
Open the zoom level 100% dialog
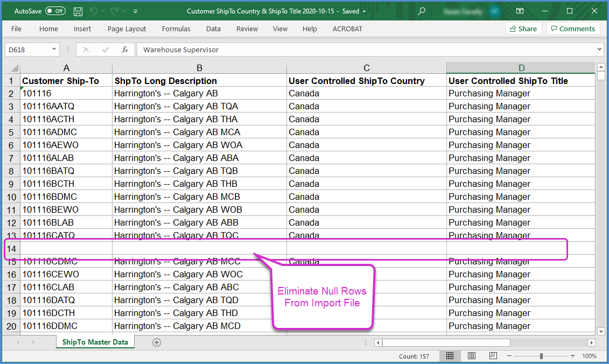pyautogui.click(x=589, y=356)
